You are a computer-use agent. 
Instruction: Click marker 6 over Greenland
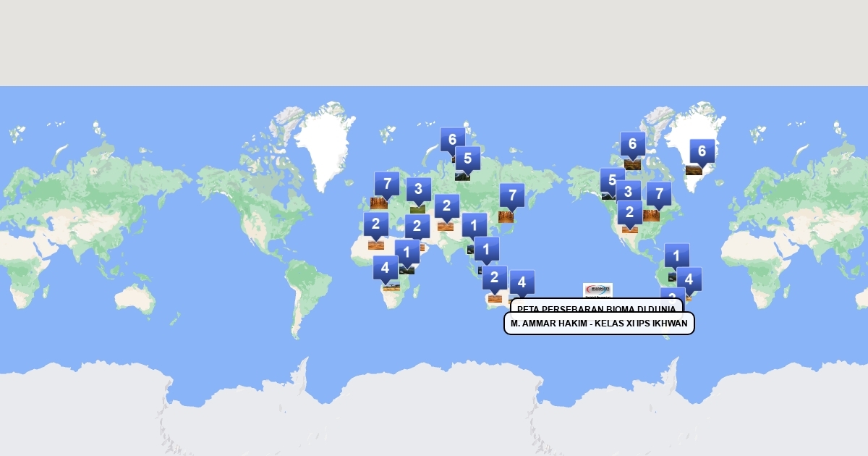coord(701,152)
